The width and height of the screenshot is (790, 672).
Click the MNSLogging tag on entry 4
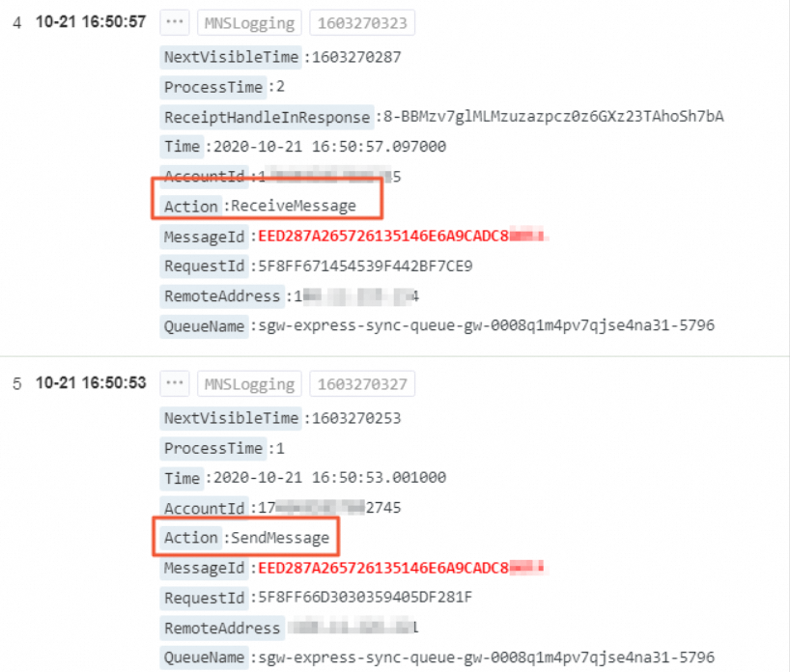[249, 22]
